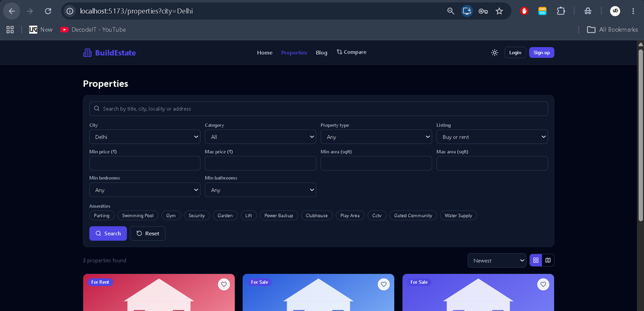Open the For Rent property card image
The width and height of the screenshot is (644, 311).
tap(159, 293)
